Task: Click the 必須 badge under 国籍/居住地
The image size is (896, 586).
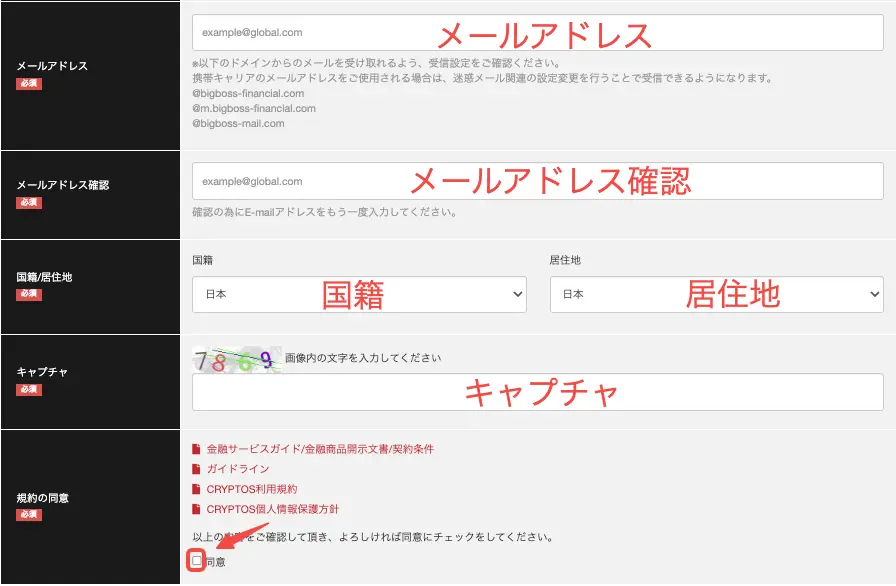Action: click(x=29, y=294)
